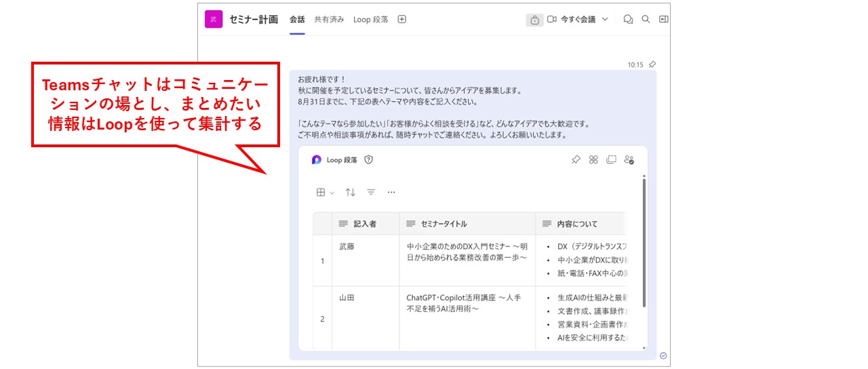Click the 紙・電話・FAX中心 bullet item
The height and width of the screenshot is (369, 868).
(x=591, y=273)
